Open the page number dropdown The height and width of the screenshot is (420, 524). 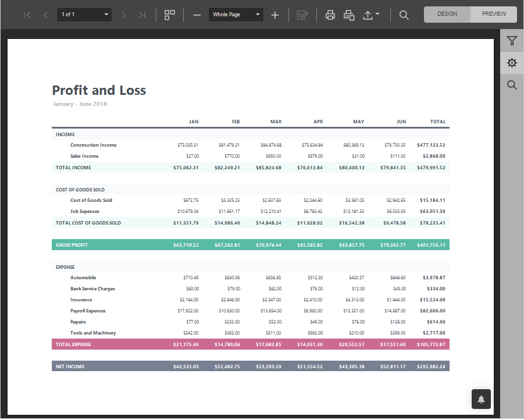84,15
